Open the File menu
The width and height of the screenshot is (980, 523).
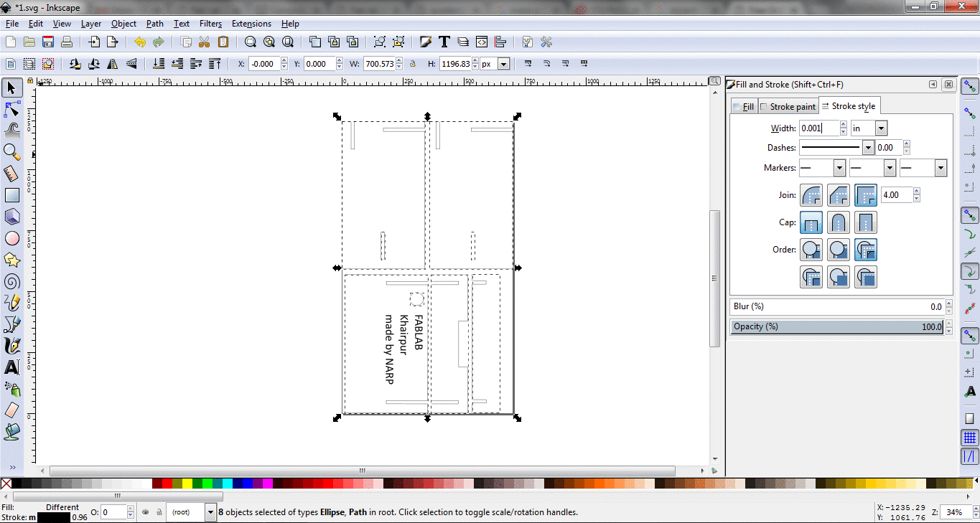coord(12,24)
